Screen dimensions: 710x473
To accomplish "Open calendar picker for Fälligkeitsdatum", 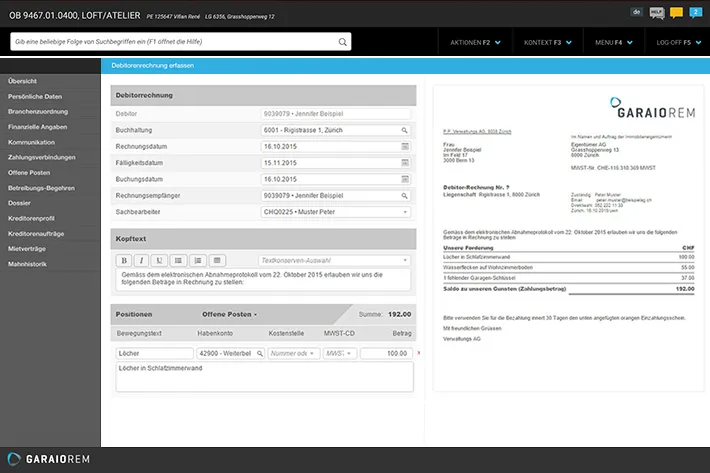I will (405, 162).
